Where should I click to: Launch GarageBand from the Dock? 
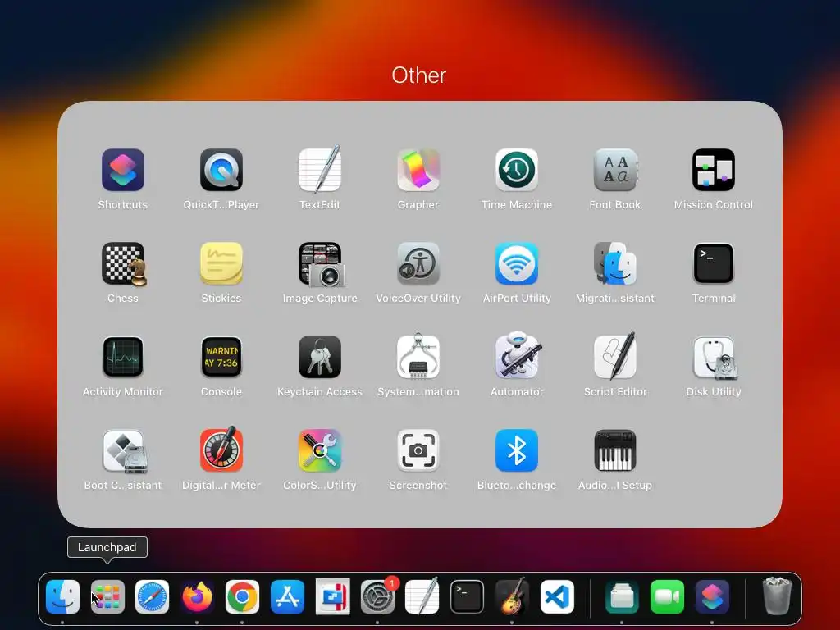click(512, 596)
